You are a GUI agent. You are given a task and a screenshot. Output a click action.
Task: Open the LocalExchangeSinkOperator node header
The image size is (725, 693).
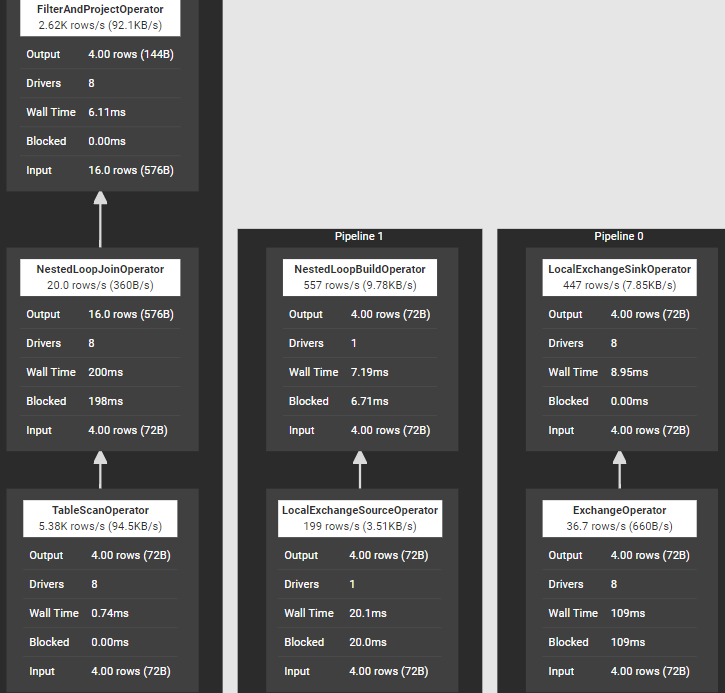620,277
